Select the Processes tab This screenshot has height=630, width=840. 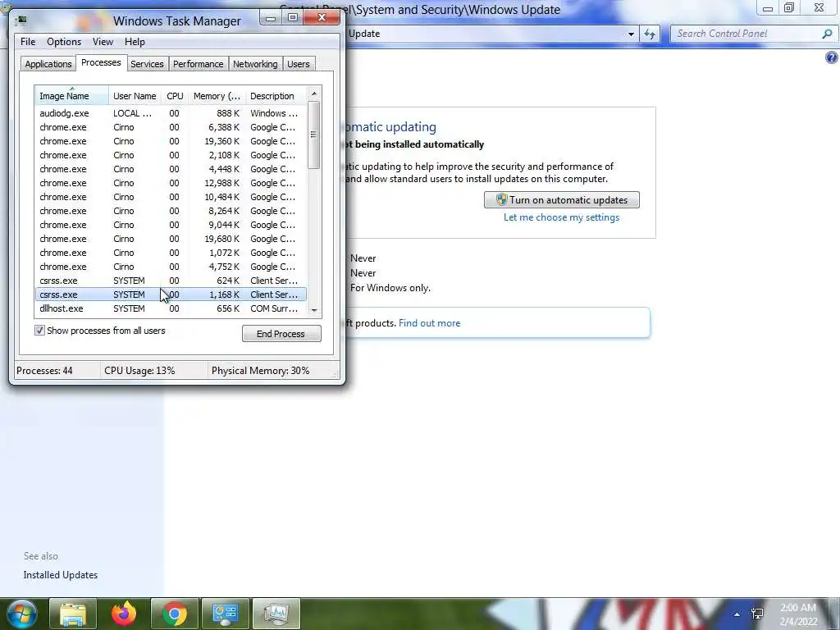101,62
